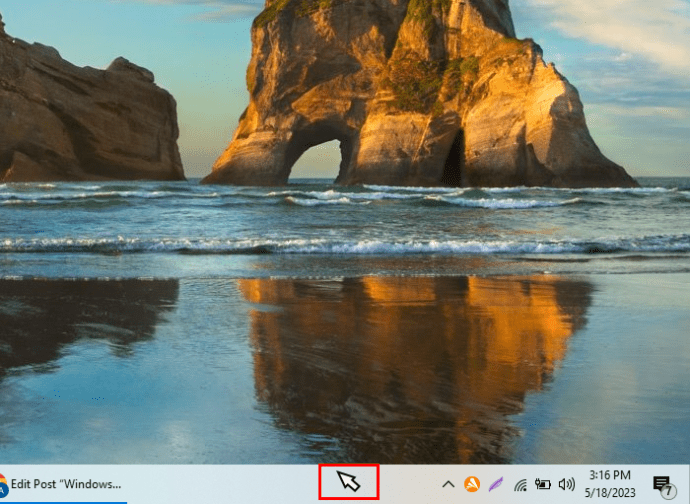Open the speaker volume control

tap(567, 484)
